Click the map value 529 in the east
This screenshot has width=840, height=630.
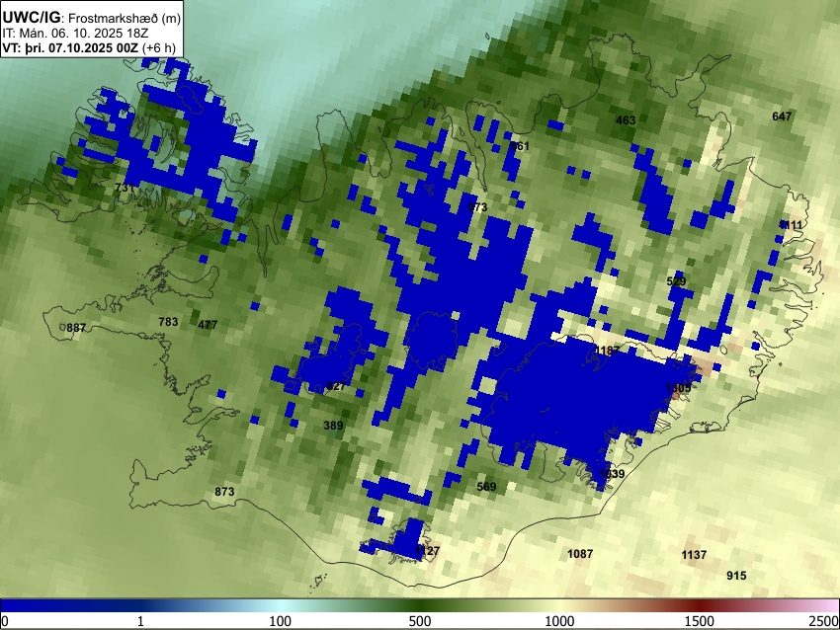(676, 281)
